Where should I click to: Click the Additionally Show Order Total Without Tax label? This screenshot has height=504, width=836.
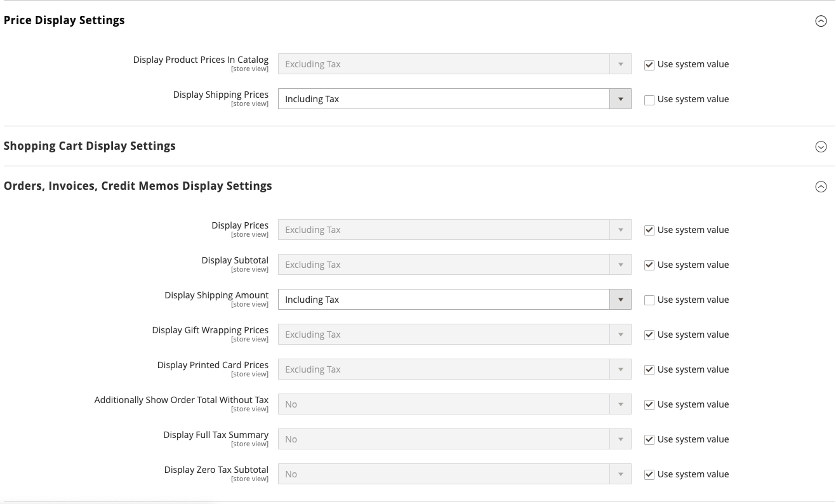click(182, 400)
